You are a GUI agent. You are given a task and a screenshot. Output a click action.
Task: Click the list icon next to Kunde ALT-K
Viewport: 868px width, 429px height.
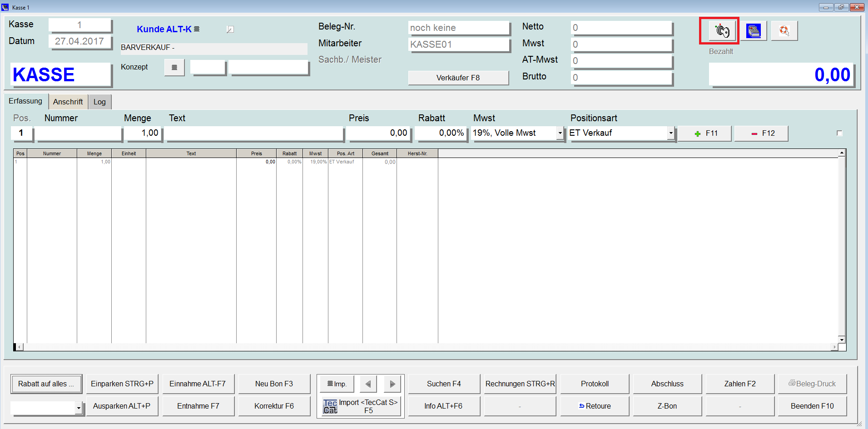(x=197, y=29)
